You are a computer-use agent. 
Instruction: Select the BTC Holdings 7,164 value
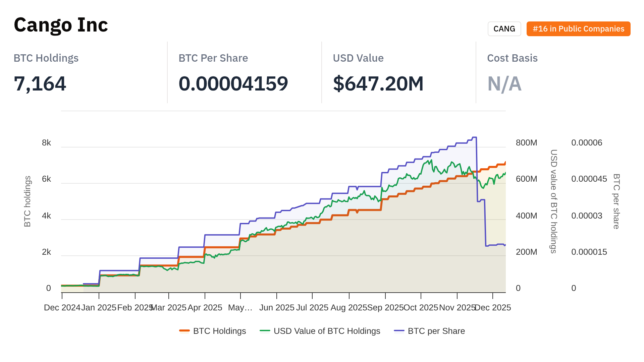click(x=40, y=84)
